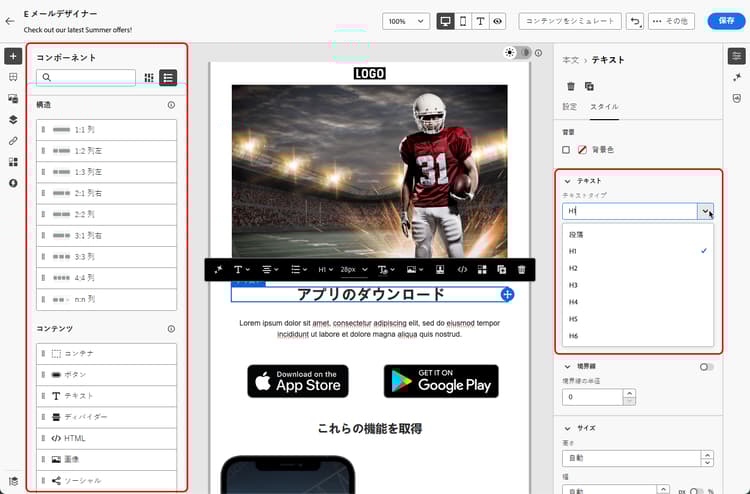Image resolution: width=750 pixels, height=494 pixels.
Task: Select the plain text mode icon
Action: (x=480, y=21)
